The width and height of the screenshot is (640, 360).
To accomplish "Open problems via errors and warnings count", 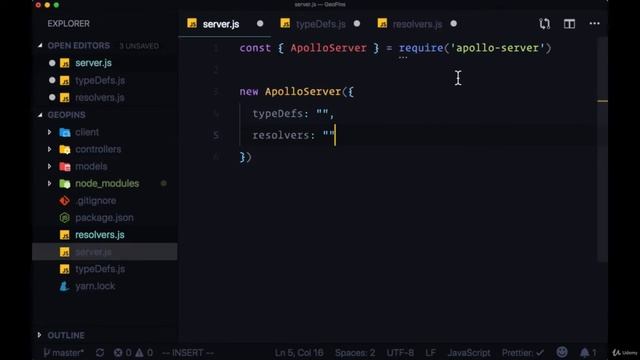I will point(133,353).
